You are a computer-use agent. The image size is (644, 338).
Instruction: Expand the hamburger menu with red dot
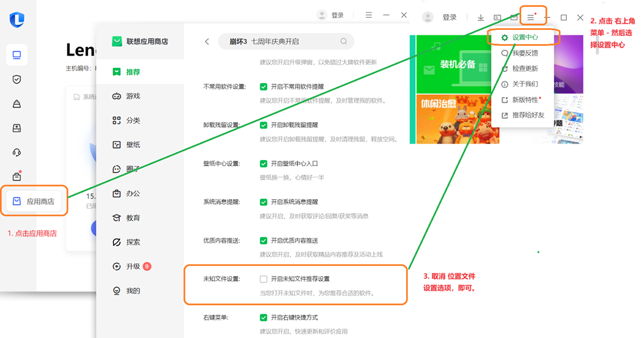tap(531, 18)
